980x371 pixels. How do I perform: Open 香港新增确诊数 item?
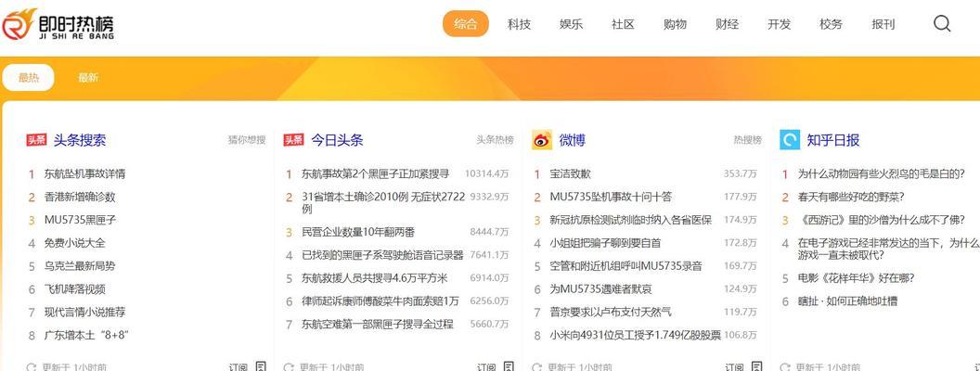click(80, 197)
